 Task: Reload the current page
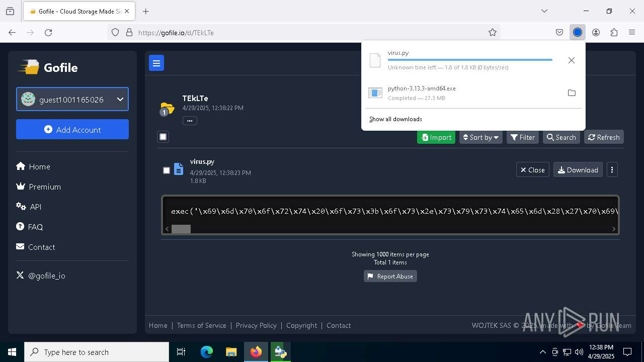coord(48,32)
